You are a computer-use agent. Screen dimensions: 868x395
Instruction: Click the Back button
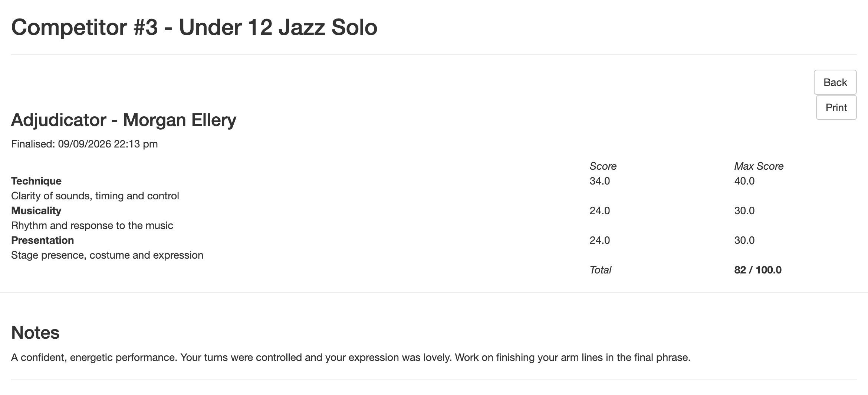pos(835,82)
